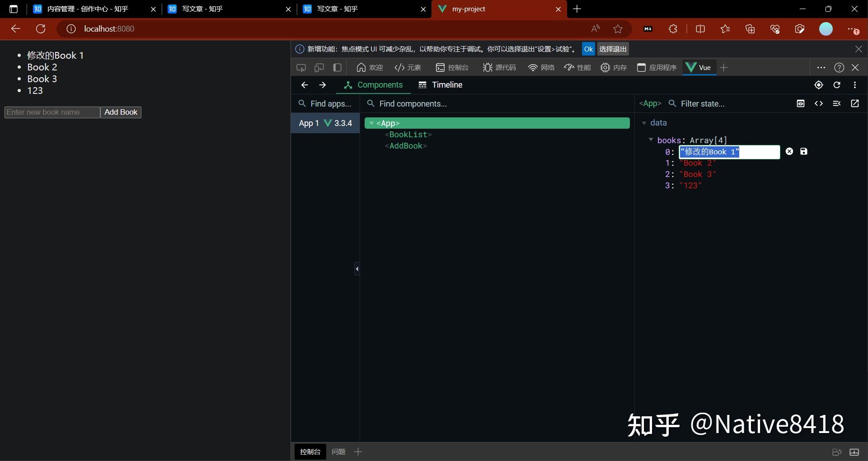Select the AddBook component in tree
Viewport: 868px width, 461px height.
point(406,146)
